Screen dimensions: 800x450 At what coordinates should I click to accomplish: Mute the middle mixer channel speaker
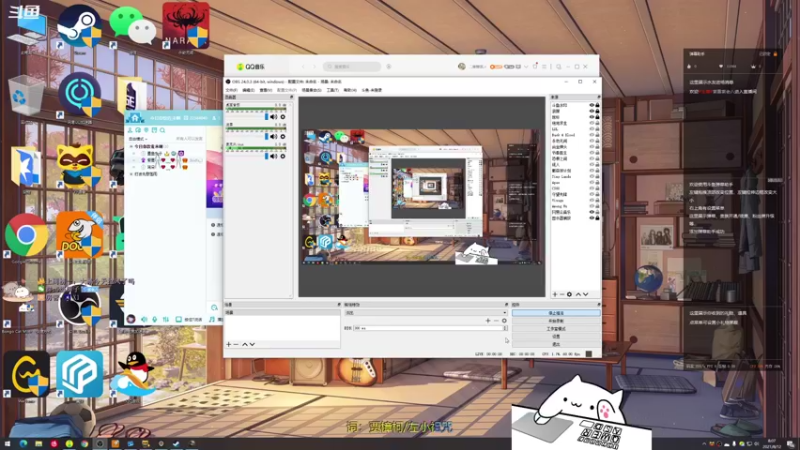point(274,136)
